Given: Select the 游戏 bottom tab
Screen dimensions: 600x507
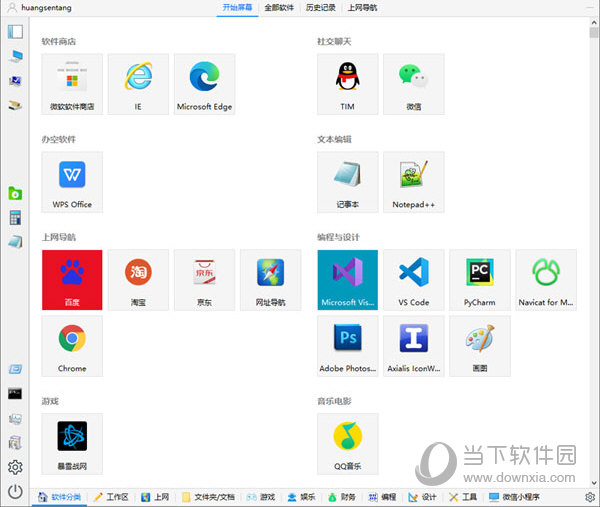Looking at the screenshot, I should [261, 497].
